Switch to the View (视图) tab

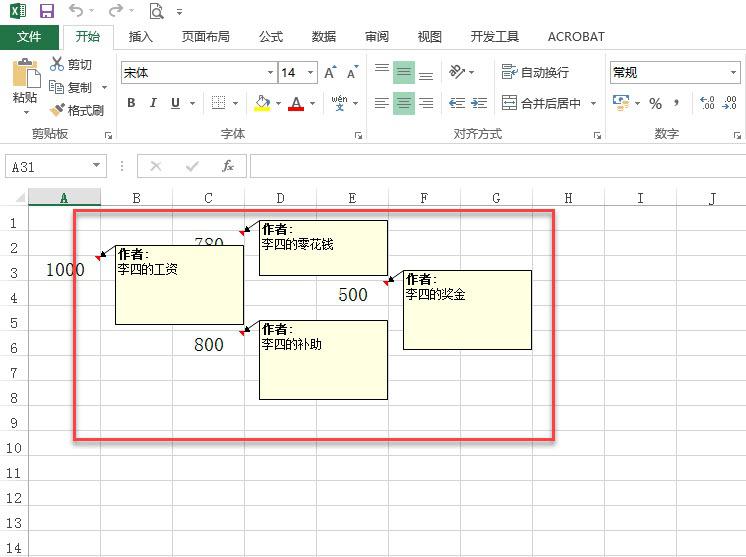click(430, 37)
